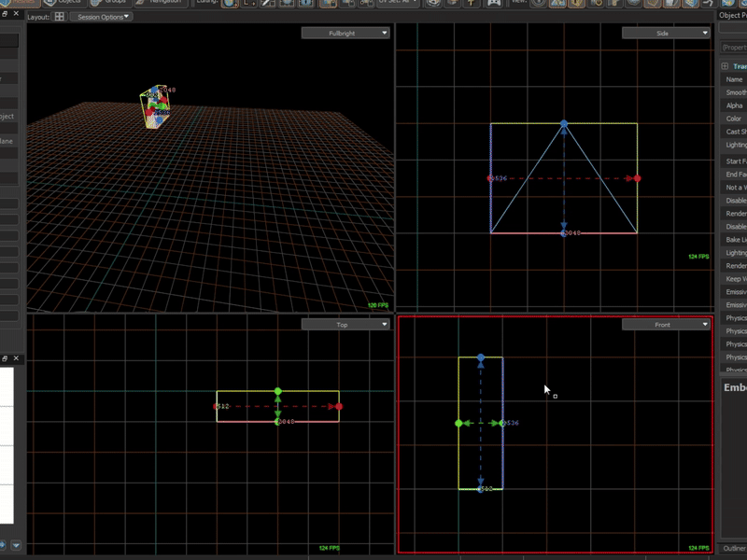Open the Side viewport dropdown
The height and width of the screenshot is (560, 747).
[666, 33]
